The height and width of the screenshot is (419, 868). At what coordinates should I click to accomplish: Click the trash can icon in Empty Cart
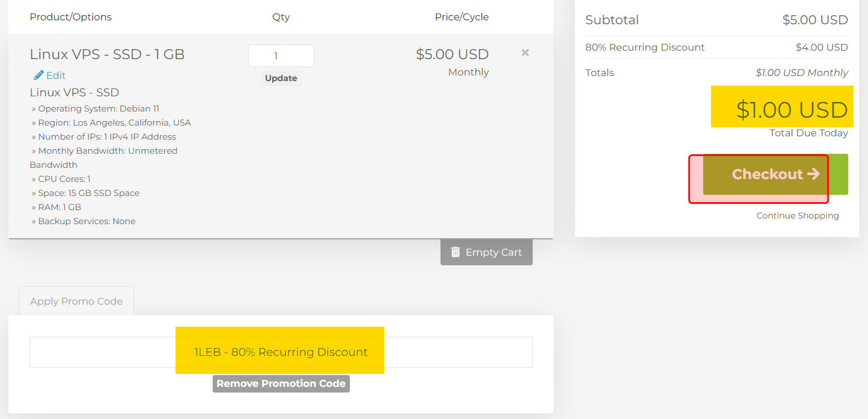pos(456,252)
